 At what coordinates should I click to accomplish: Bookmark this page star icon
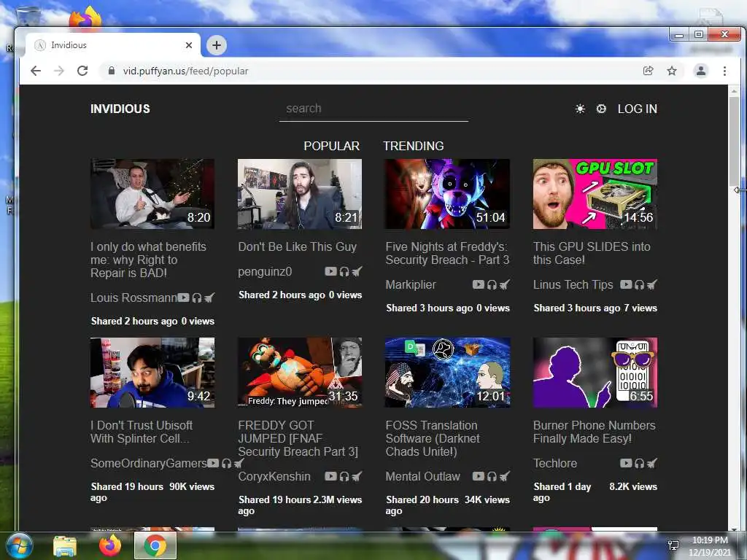coord(672,71)
